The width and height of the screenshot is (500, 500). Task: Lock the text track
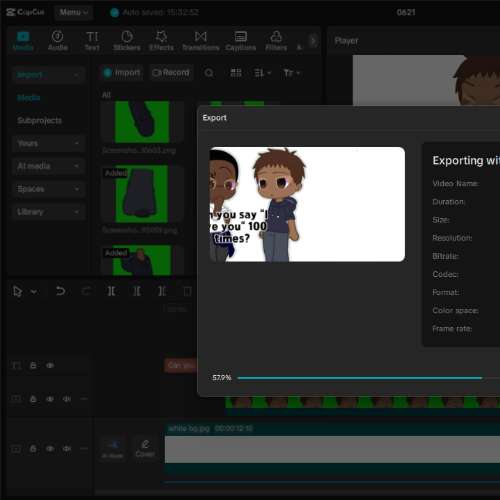[x=33, y=366]
